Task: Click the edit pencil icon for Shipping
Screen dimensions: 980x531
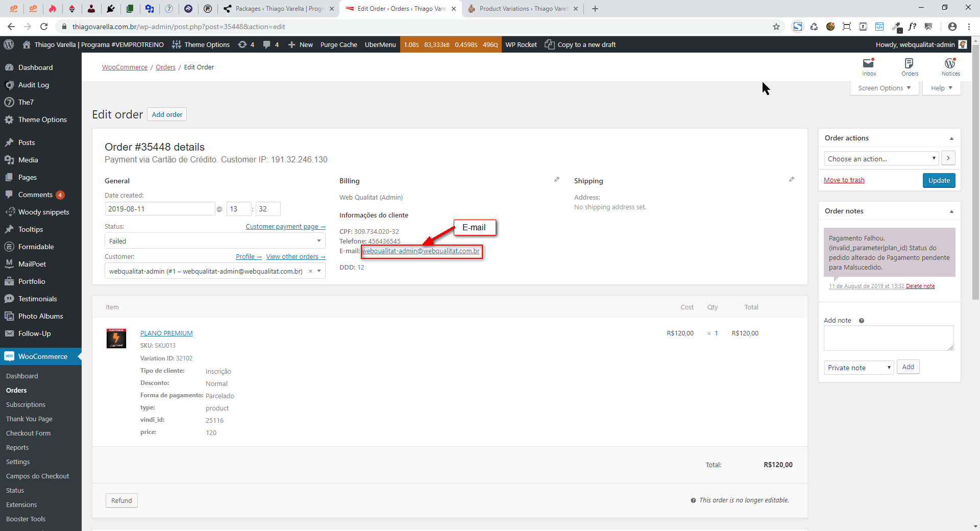Action: [x=792, y=179]
